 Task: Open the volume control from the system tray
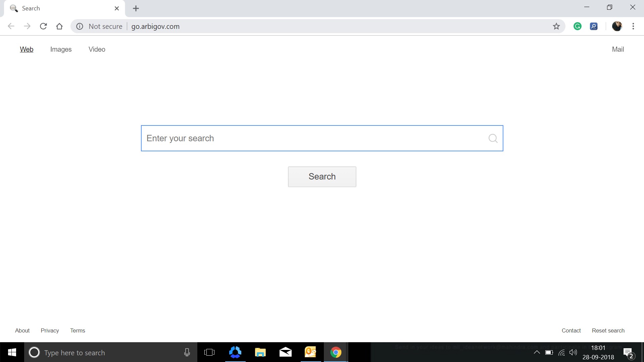(x=573, y=352)
